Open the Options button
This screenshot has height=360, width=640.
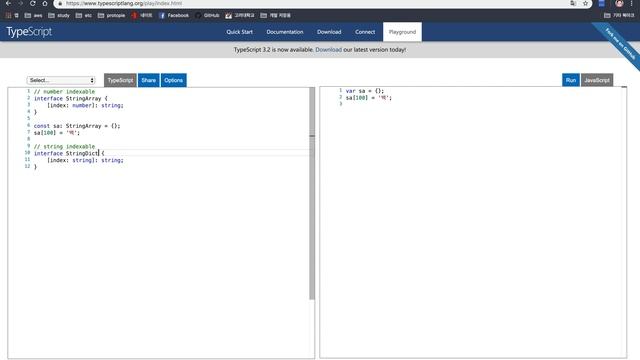click(x=173, y=80)
